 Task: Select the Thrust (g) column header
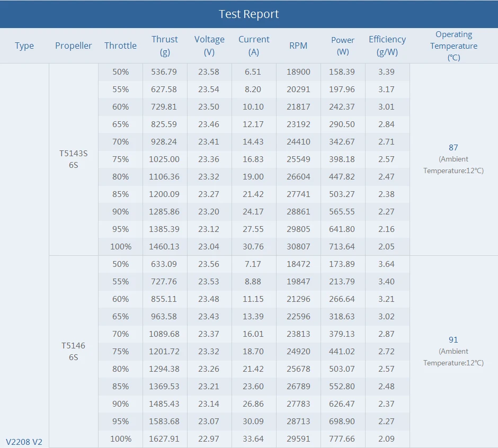(x=165, y=46)
